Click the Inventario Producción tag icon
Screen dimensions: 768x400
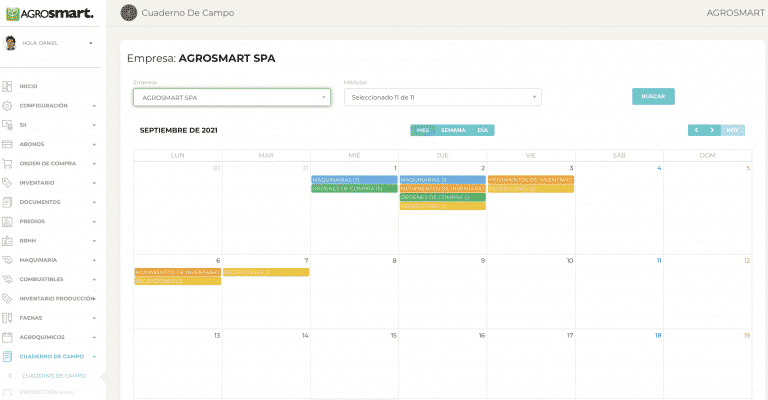[7, 298]
